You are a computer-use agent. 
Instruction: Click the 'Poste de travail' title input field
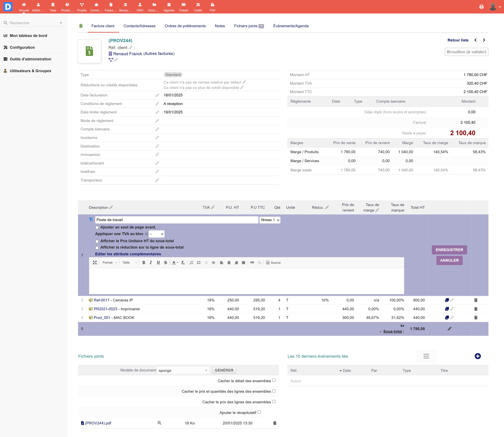(x=176, y=220)
